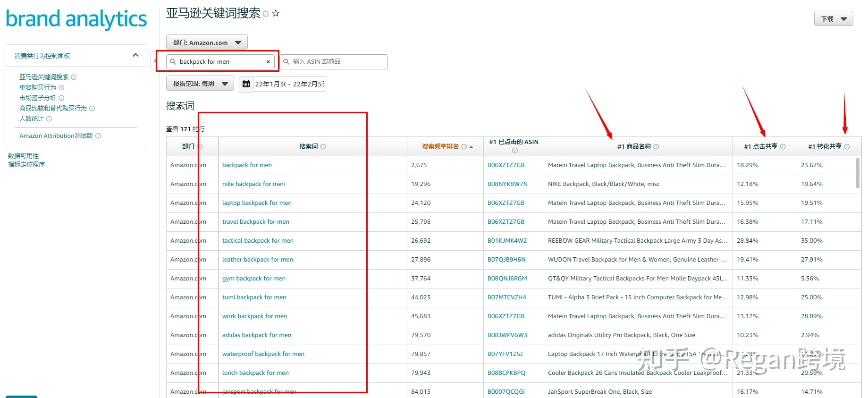The height and width of the screenshot is (398, 868).
Task: Open the 下载 download dropdown button
Action: [x=833, y=19]
